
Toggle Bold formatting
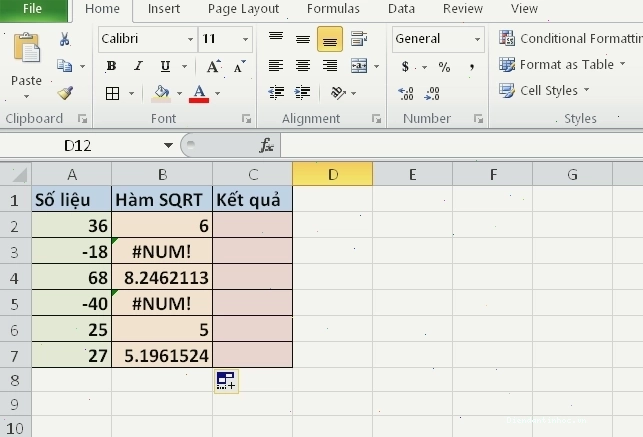click(111, 66)
